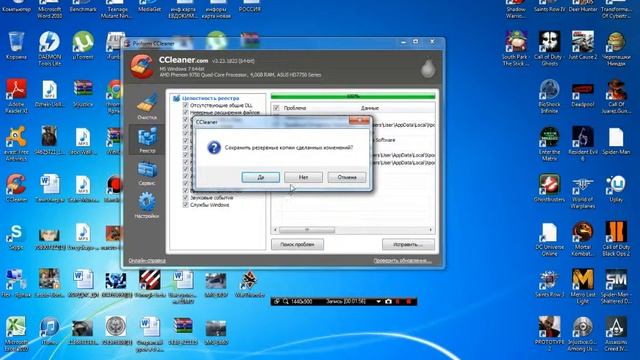Open the Корзина recycle bin desktop icon

(16, 45)
